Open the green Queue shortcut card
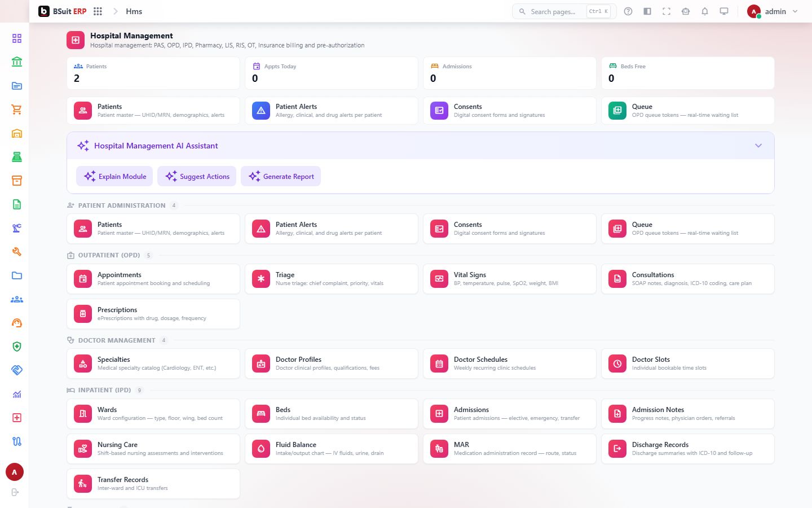This screenshot has height=508, width=812. point(687,111)
